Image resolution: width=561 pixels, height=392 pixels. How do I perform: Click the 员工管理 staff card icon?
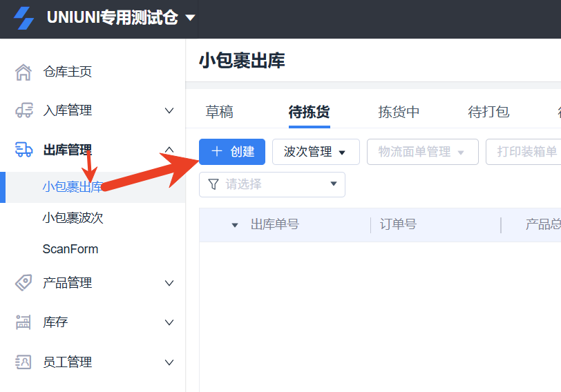click(x=23, y=362)
